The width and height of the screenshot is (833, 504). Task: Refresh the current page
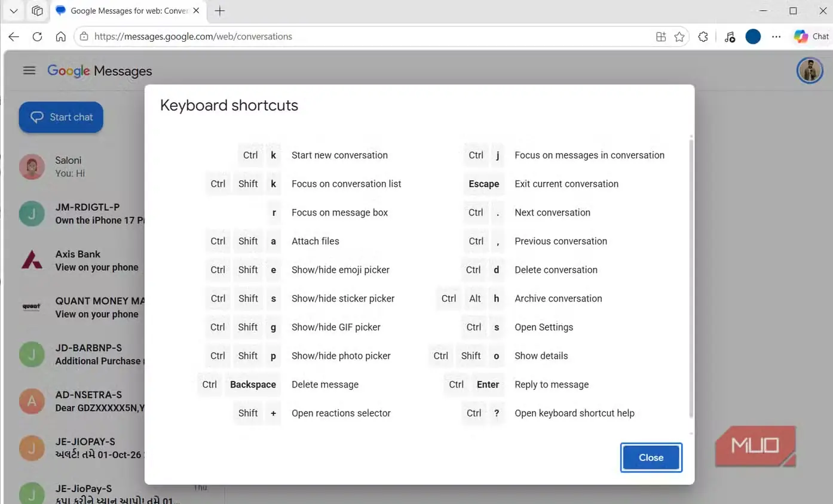coord(37,36)
